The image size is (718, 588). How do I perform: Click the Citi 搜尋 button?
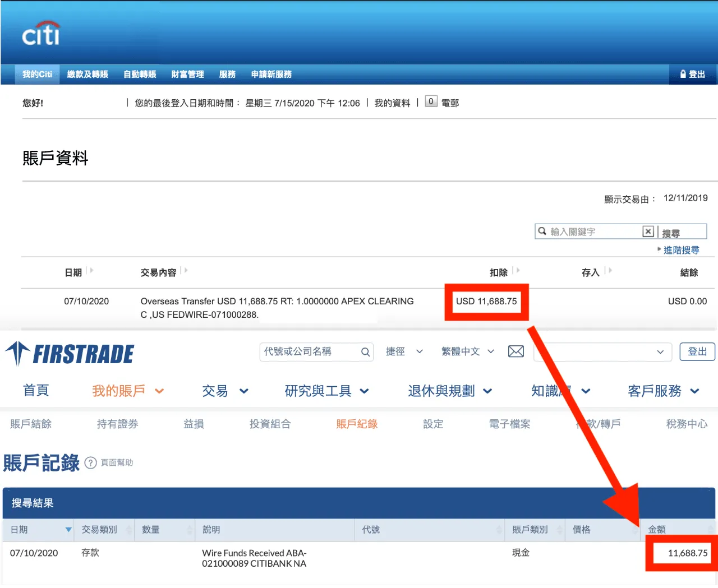(671, 233)
